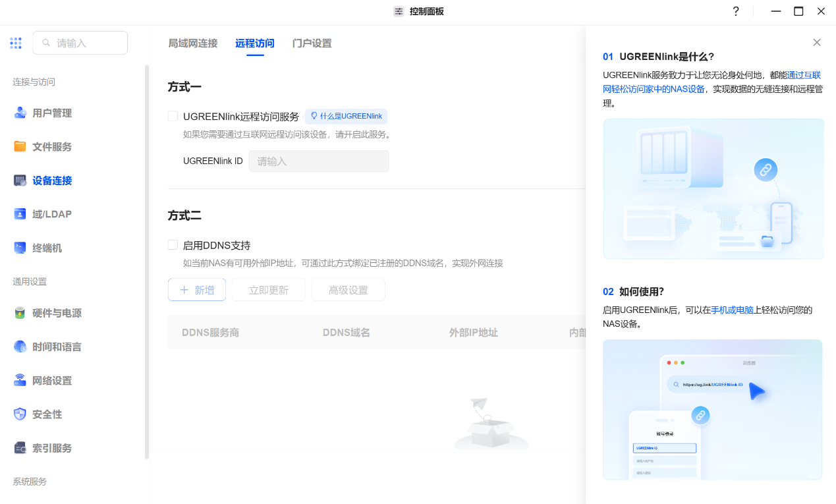836x504 pixels.
Task: Open the app grid launcher icon
Action: 16,43
